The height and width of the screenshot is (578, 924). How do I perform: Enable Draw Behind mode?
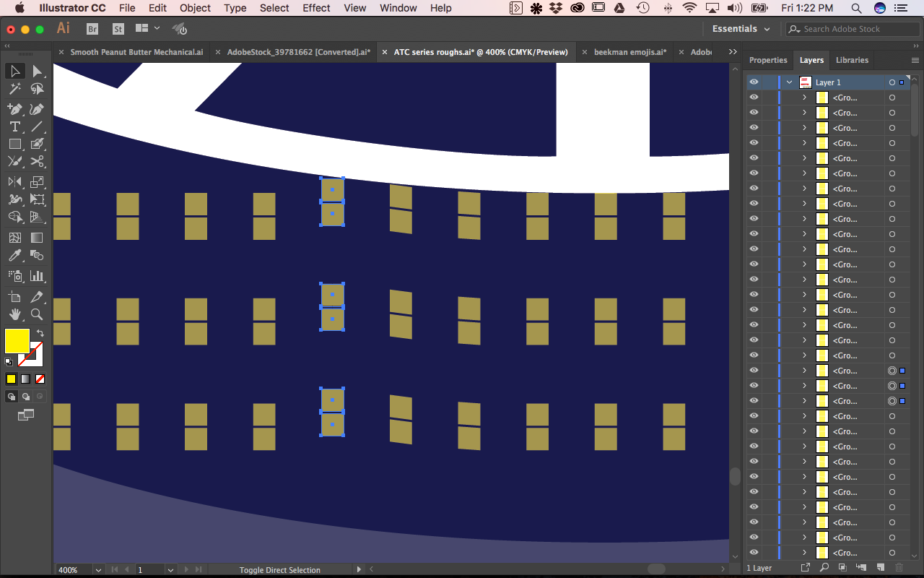25,397
